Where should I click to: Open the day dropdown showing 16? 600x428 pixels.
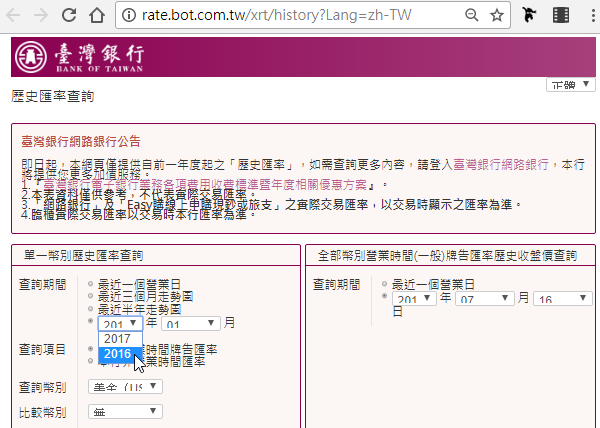(562, 298)
